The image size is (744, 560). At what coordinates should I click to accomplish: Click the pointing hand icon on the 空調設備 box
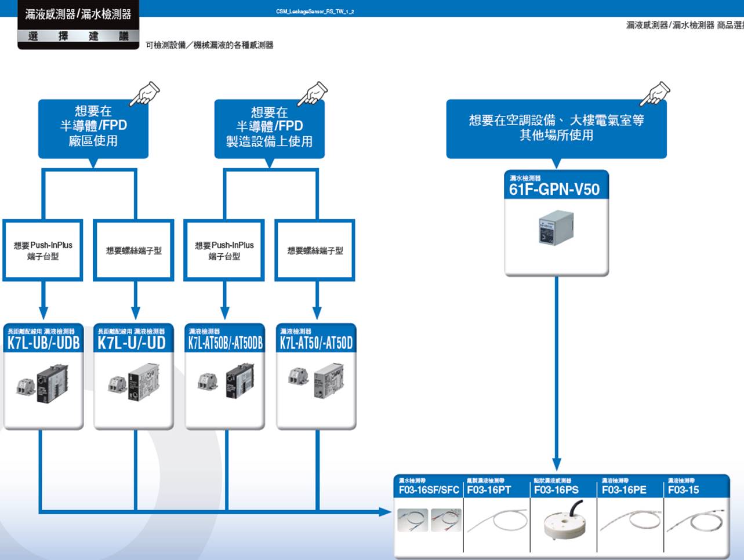coord(655,94)
